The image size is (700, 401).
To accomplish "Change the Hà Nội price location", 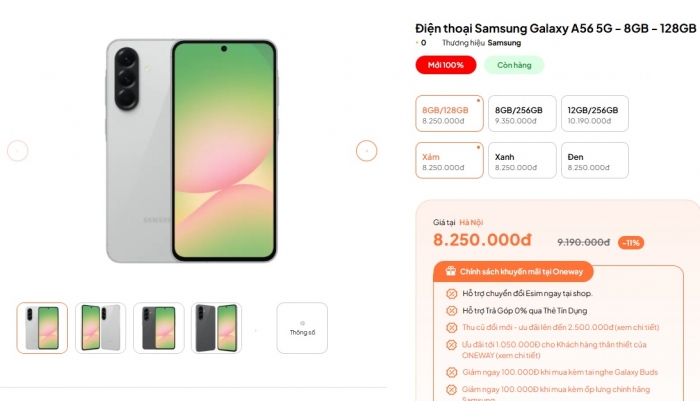I will click(471, 222).
